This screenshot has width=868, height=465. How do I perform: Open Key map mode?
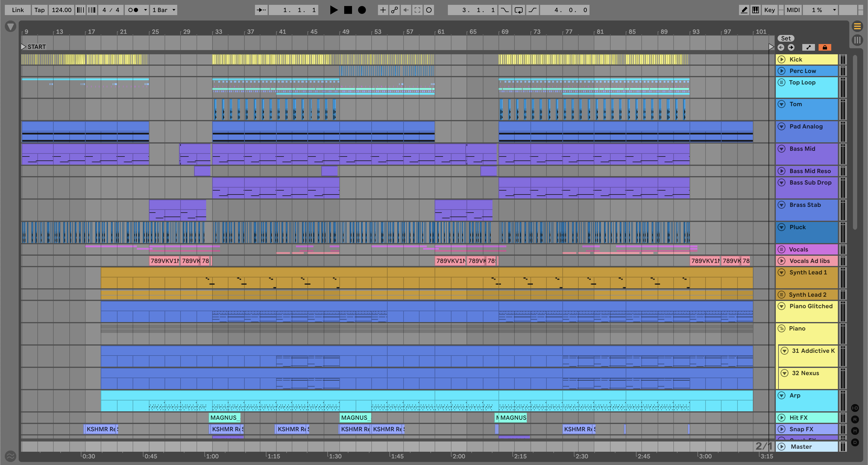769,10
